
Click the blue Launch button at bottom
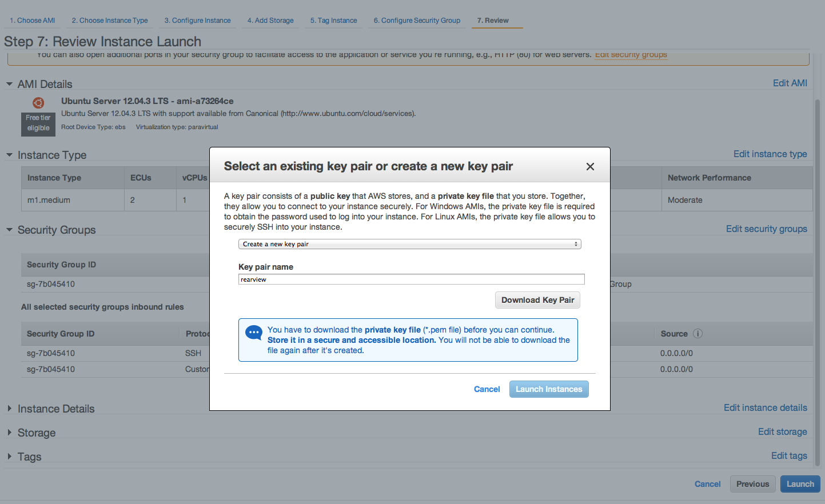click(x=800, y=484)
